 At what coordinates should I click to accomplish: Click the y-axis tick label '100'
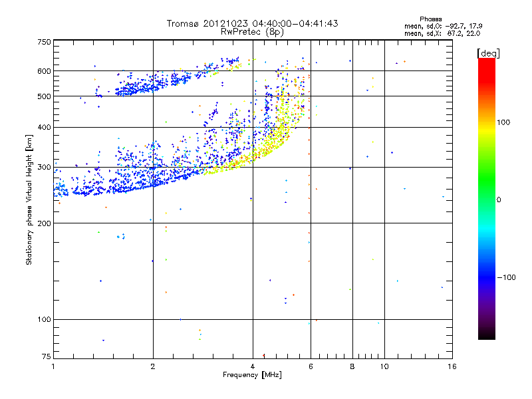tap(44, 320)
